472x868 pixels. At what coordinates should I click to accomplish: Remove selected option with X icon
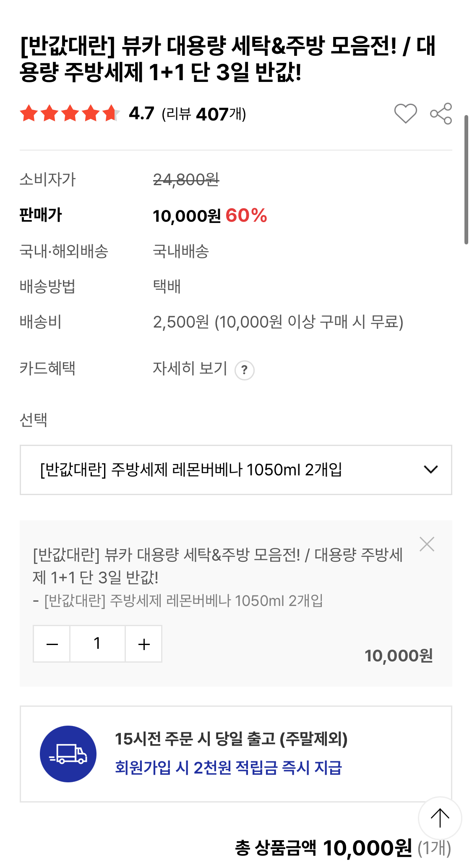(427, 544)
